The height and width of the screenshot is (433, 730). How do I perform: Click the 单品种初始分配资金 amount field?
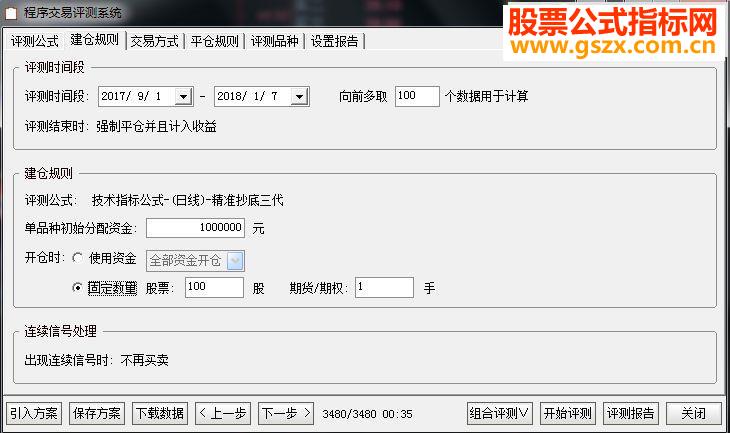click(196, 228)
